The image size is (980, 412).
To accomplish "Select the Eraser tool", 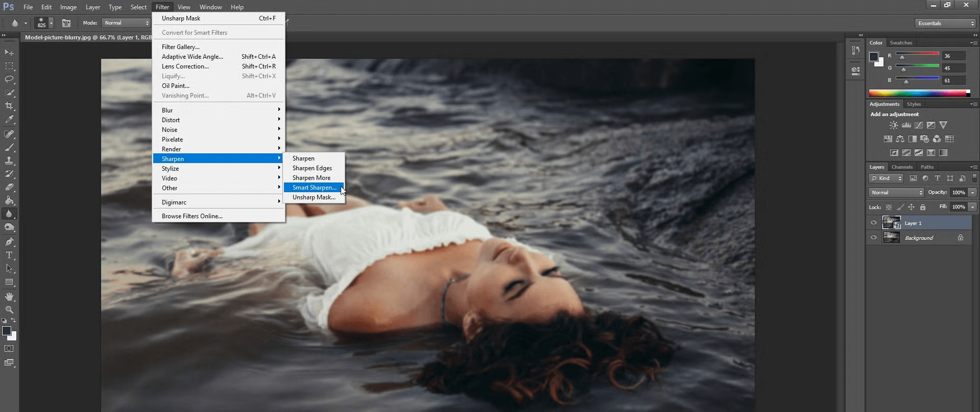I will (9, 187).
